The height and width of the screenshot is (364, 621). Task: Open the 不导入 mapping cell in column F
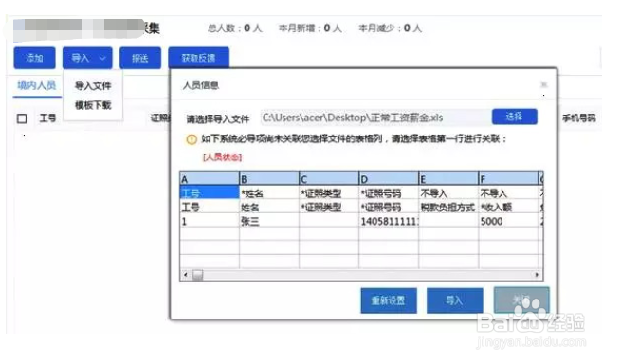coord(508,192)
